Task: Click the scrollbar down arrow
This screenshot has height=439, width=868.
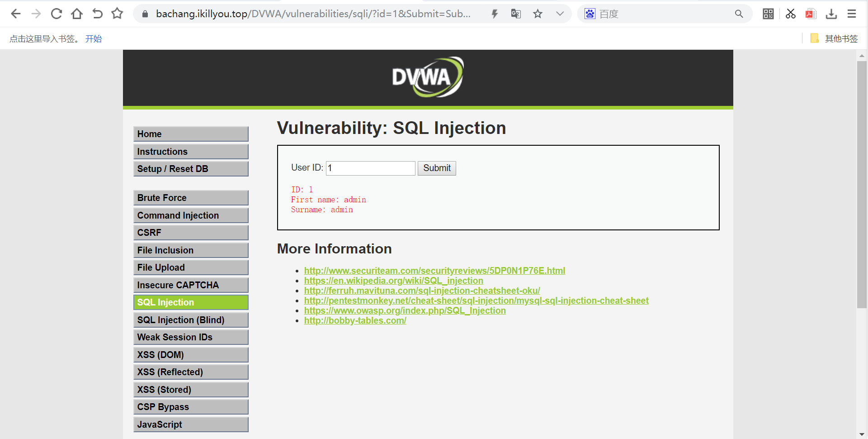Action: [862, 434]
